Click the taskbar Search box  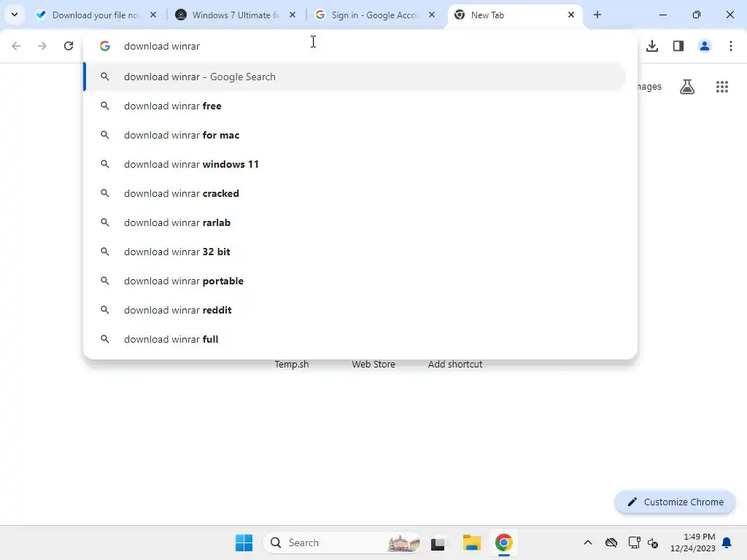coord(342,542)
